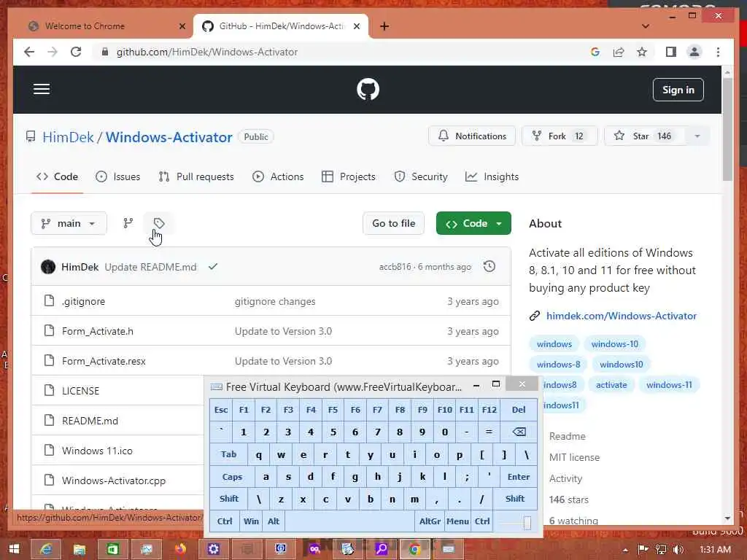Close the GitHub HimDek tab
Image resolution: width=747 pixels, height=560 pixels.
pos(357,26)
